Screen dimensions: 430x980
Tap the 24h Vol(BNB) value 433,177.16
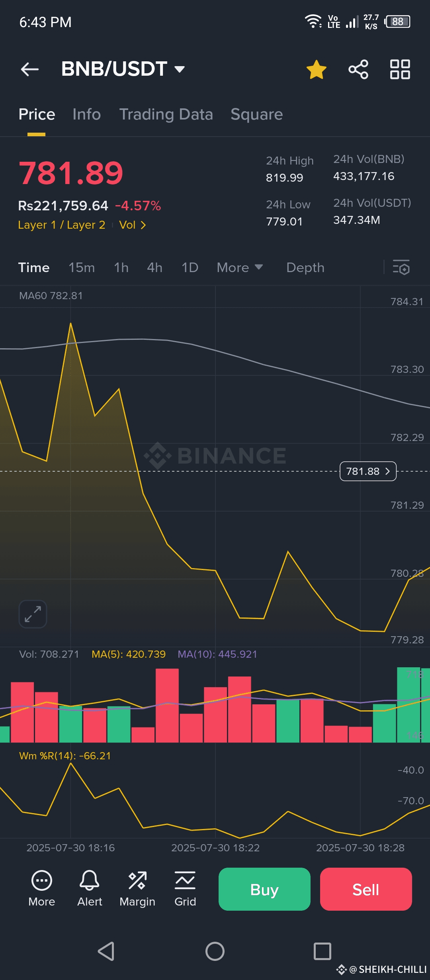(364, 176)
